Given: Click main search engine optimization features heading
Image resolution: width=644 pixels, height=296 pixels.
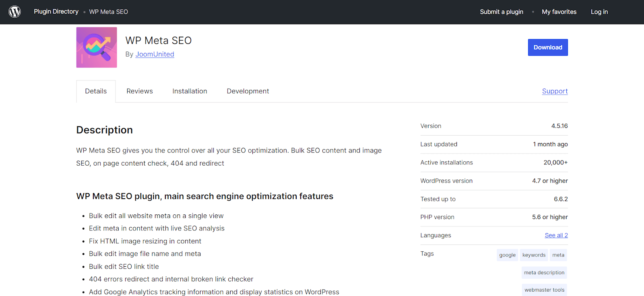Looking at the screenshot, I should click(205, 196).
